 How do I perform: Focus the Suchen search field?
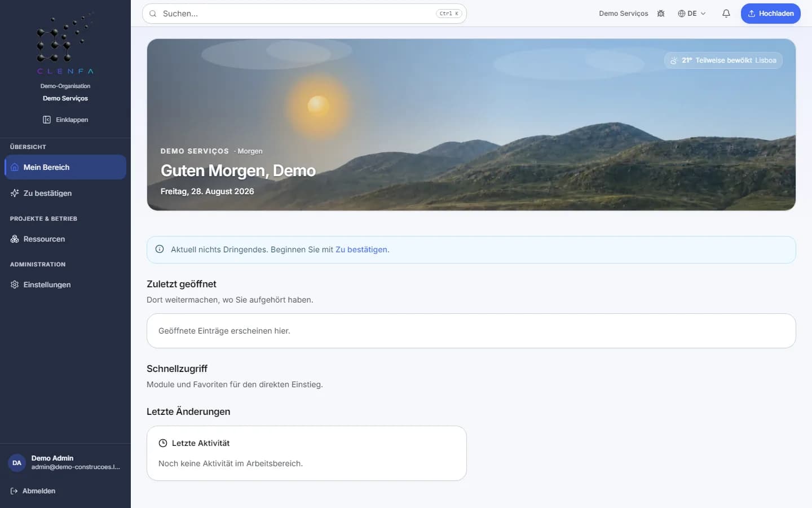point(304,14)
